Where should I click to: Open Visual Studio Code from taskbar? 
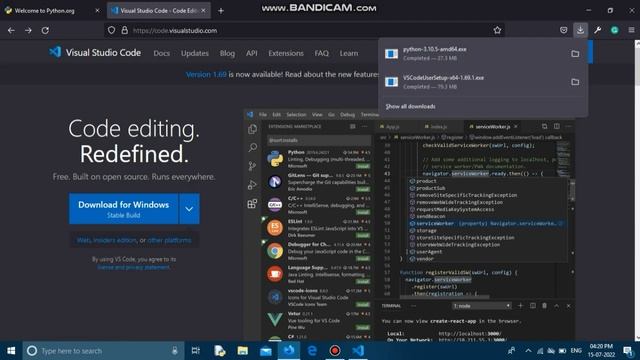[x=358, y=351]
